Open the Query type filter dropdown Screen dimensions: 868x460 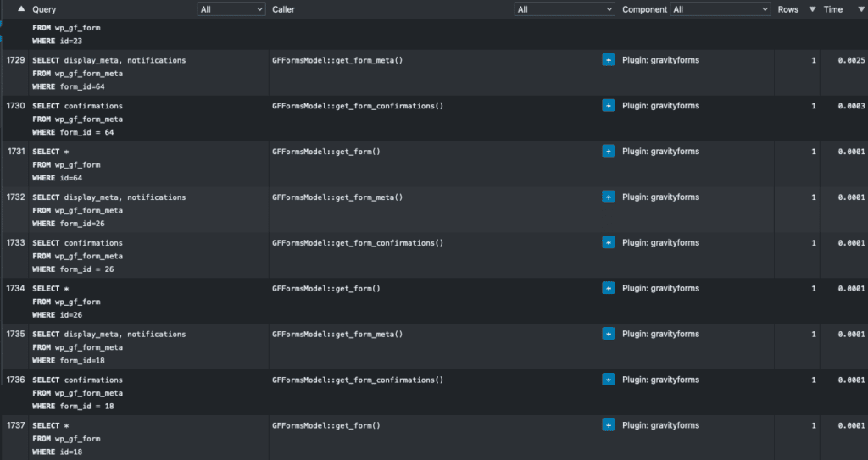tap(231, 9)
